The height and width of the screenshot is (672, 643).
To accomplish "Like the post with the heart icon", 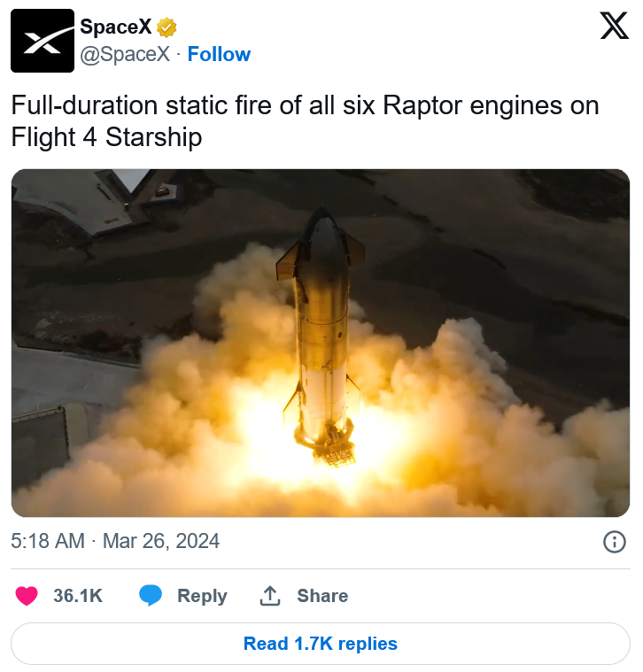I will click(x=27, y=596).
